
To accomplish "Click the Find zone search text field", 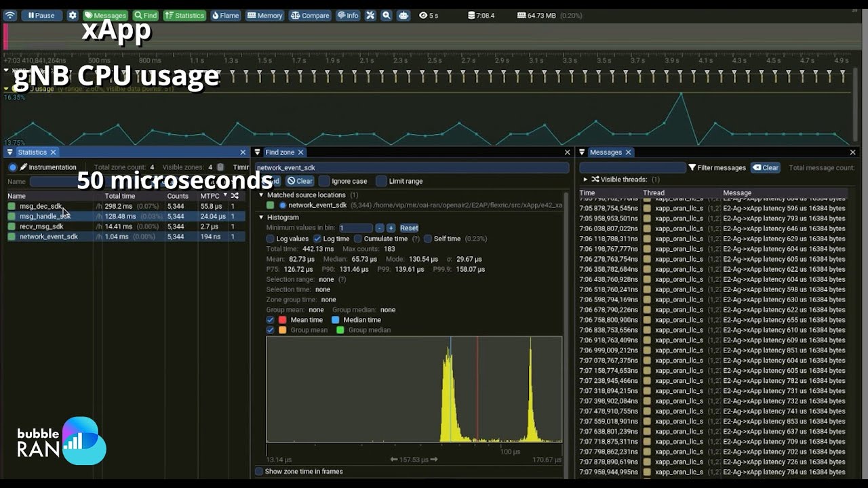I will [x=412, y=167].
